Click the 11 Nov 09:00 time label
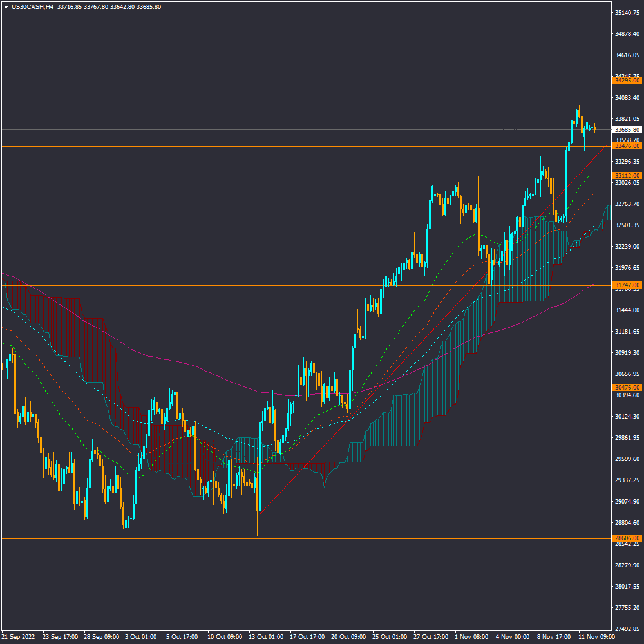 [596, 636]
